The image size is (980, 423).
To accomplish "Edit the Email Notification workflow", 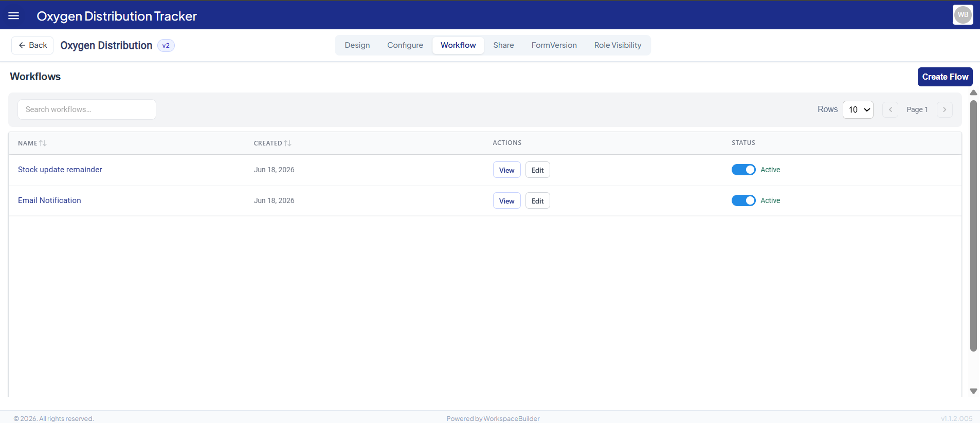I will [537, 201].
